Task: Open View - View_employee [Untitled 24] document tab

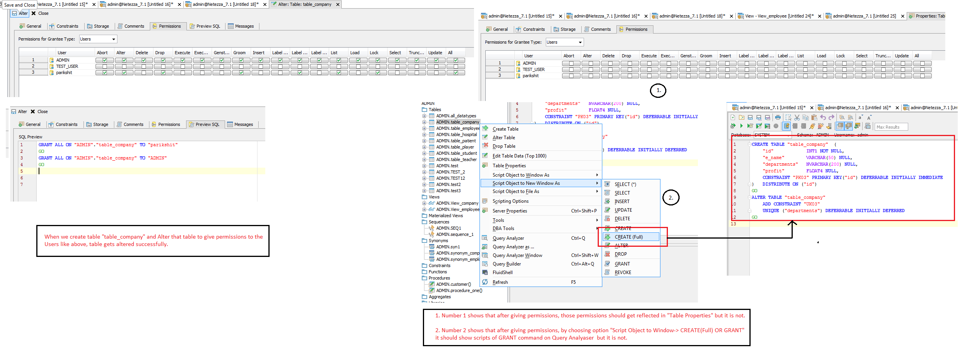Action: 779,16
